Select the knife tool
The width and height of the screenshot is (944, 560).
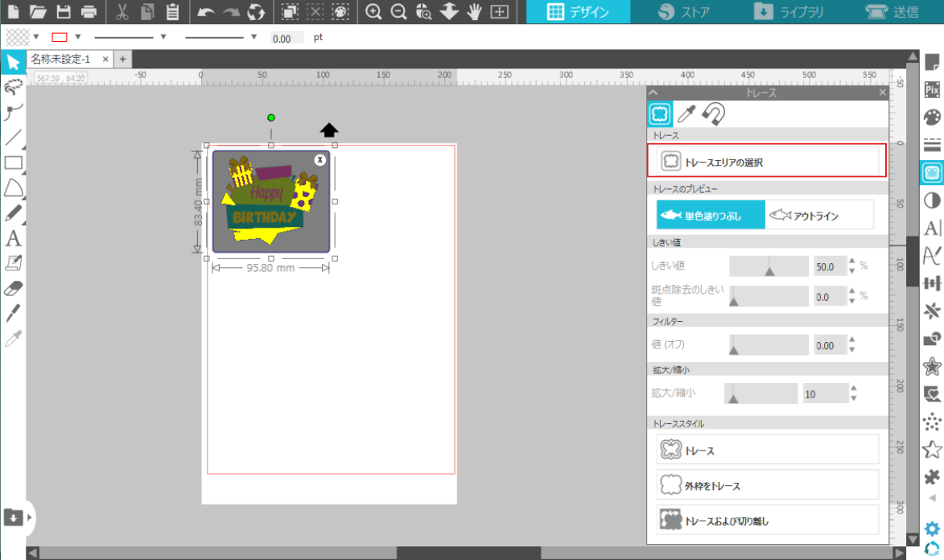(13, 313)
